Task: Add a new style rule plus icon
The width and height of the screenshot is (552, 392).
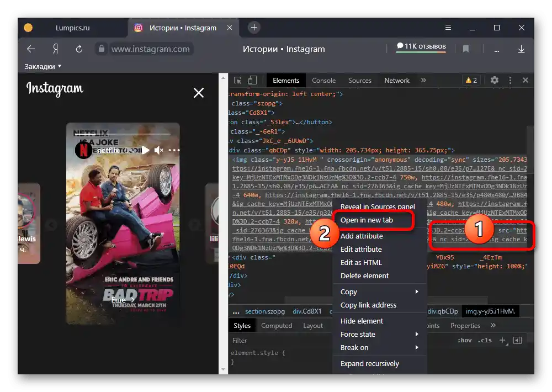Action: [503, 340]
